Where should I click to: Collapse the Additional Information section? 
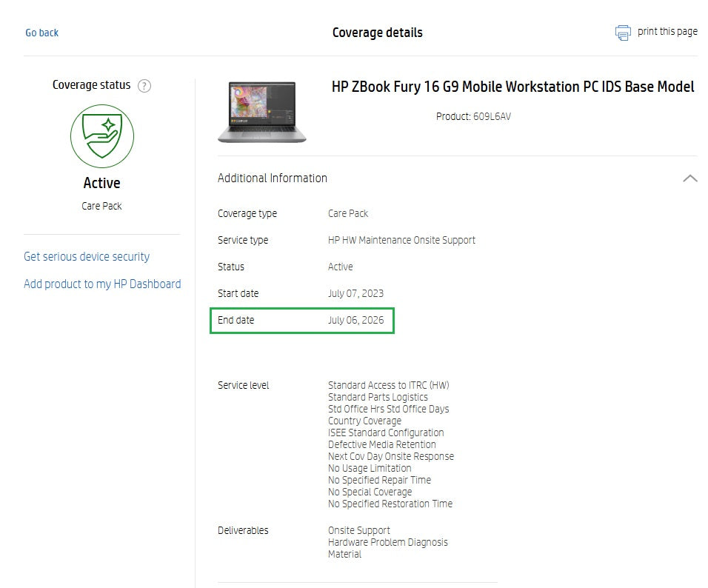(x=689, y=178)
